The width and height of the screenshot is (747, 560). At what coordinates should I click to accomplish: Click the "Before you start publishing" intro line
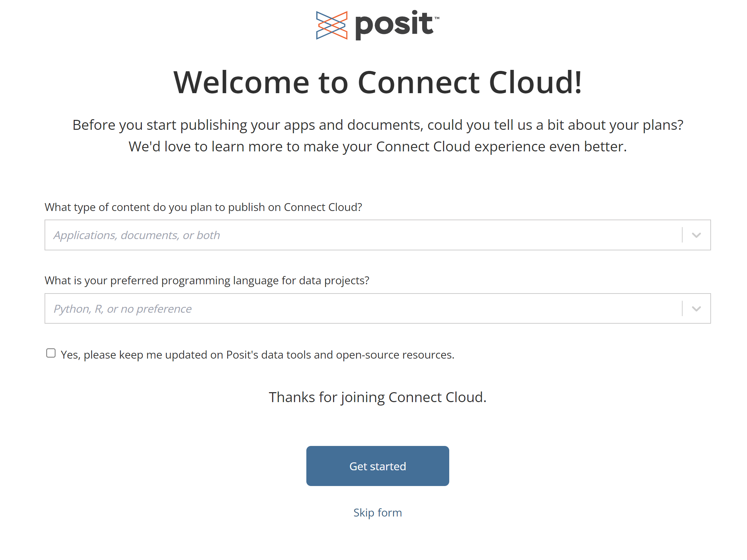tap(378, 125)
